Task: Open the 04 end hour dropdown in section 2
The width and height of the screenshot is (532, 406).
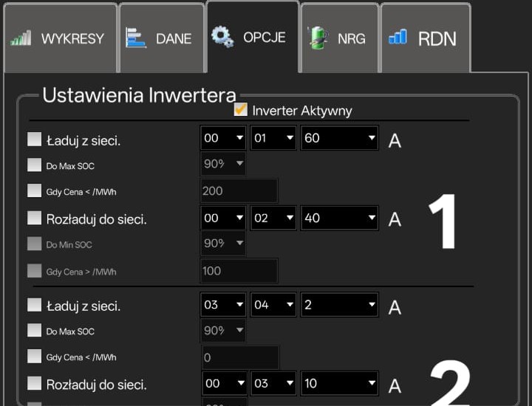Action: click(x=273, y=304)
